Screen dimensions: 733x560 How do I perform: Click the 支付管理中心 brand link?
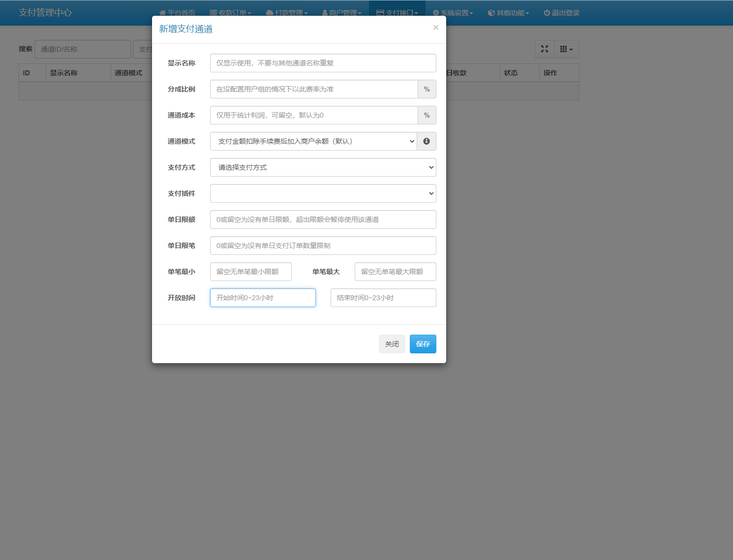pyautogui.click(x=45, y=13)
